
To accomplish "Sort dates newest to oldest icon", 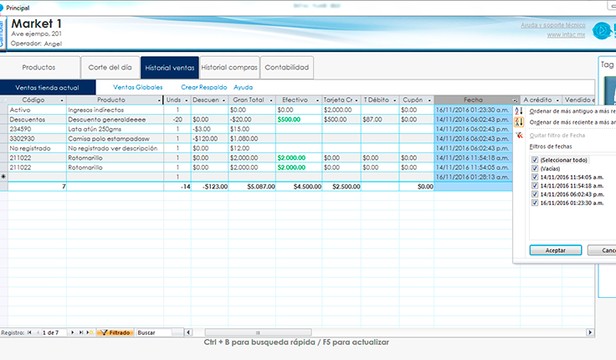I will [x=519, y=122].
